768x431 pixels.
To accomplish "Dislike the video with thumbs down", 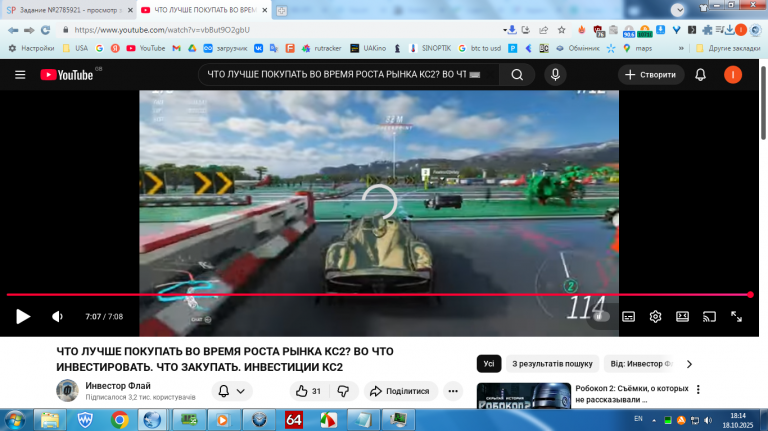I will [x=343, y=391].
